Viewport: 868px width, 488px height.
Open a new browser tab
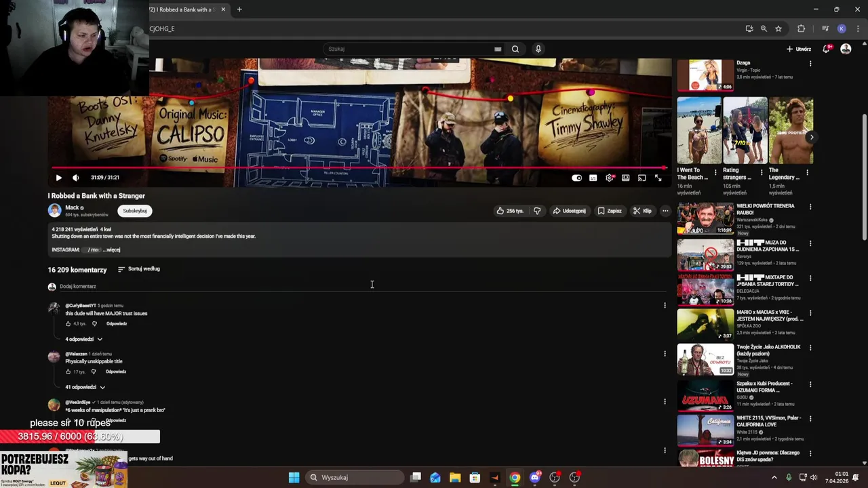pyautogui.click(x=239, y=9)
